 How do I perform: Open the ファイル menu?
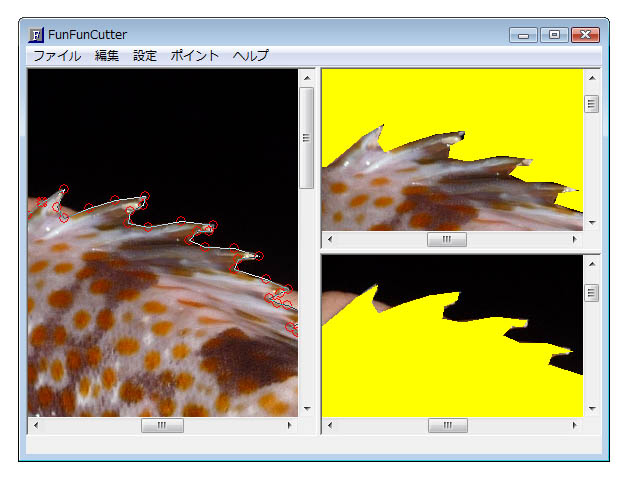[57, 55]
